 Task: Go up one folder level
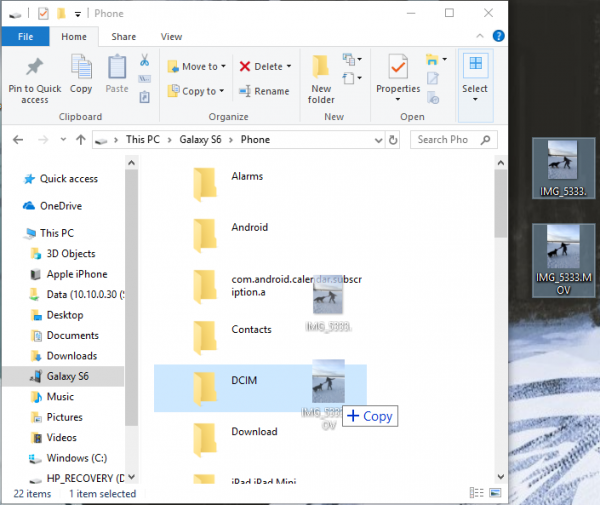click(x=76, y=140)
